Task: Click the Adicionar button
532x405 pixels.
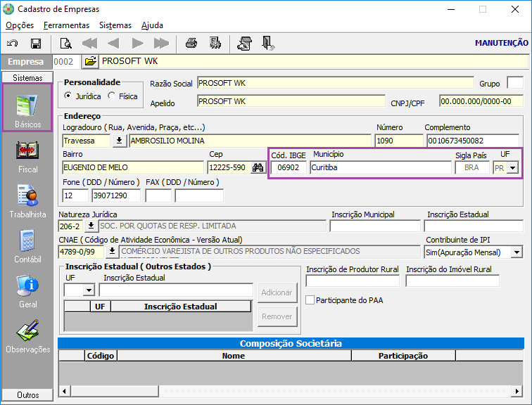Action: coord(277,292)
